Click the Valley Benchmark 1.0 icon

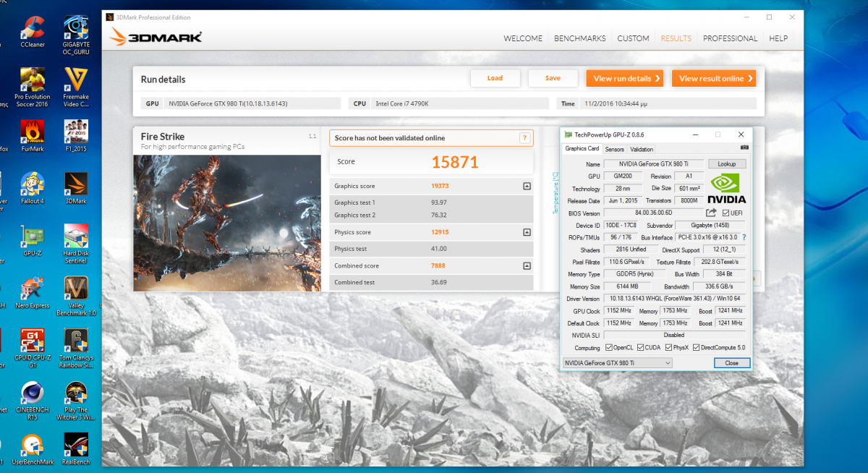click(x=76, y=296)
